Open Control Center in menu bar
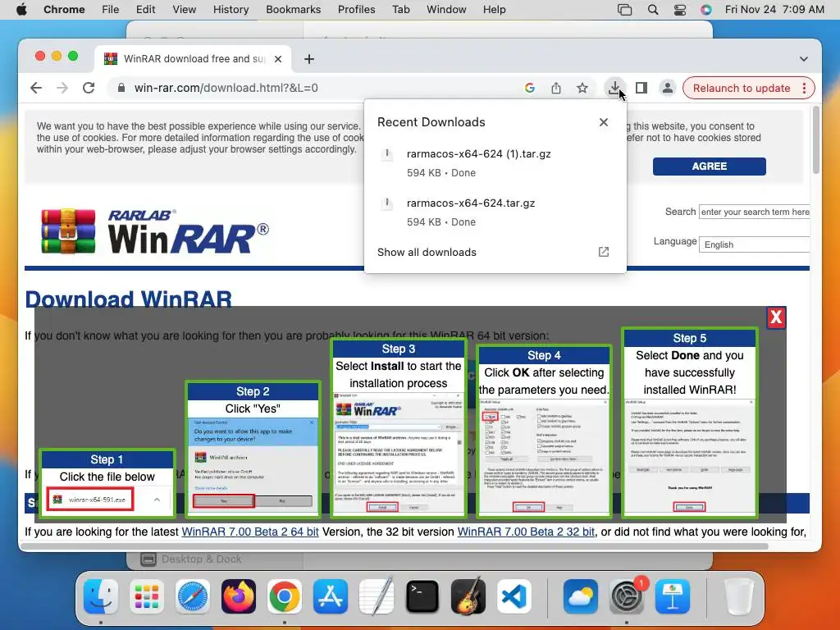The width and height of the screenshot is (840, 630). 680,10
